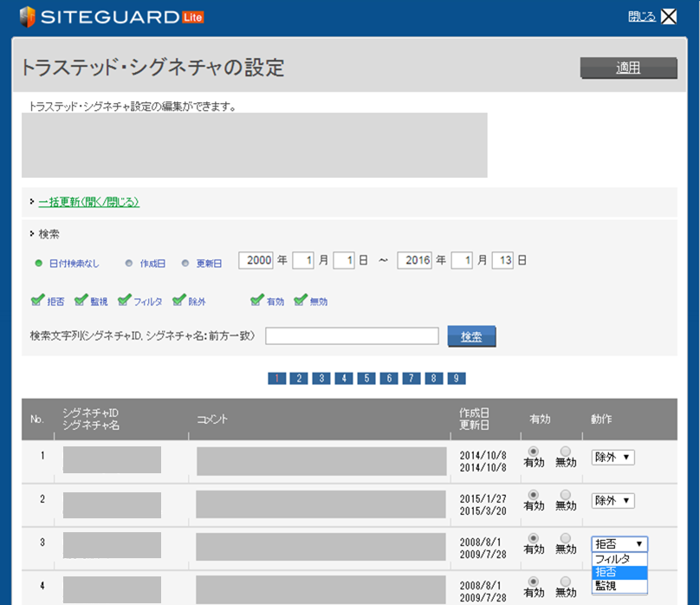This screenshot has height=605, width=700.
Task: Select the 日付検索なし radio option
Action: tap(39, 263)
